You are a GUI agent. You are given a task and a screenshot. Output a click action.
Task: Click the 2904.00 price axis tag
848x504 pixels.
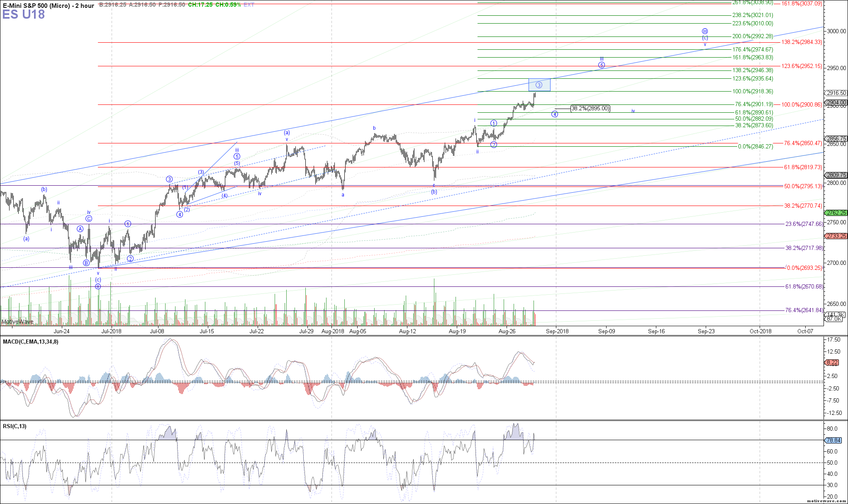836,102
